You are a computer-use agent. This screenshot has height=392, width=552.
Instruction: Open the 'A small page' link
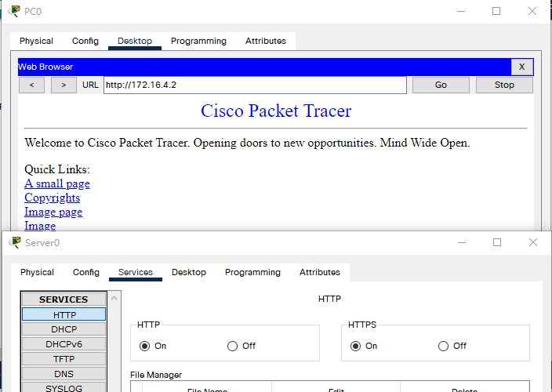(57, 183)
